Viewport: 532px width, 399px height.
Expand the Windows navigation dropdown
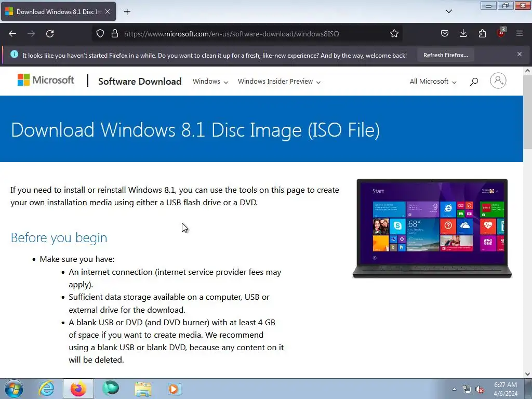click(210, 82)
